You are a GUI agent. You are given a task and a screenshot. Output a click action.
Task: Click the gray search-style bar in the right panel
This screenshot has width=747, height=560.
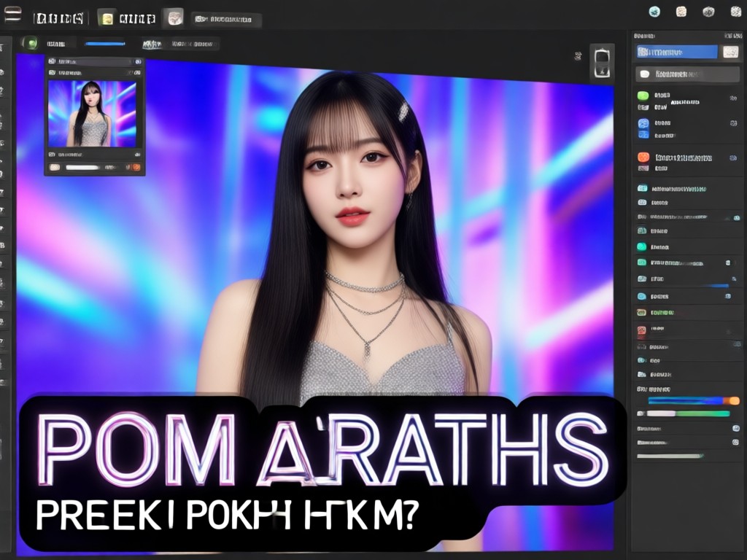click(687, 74)
